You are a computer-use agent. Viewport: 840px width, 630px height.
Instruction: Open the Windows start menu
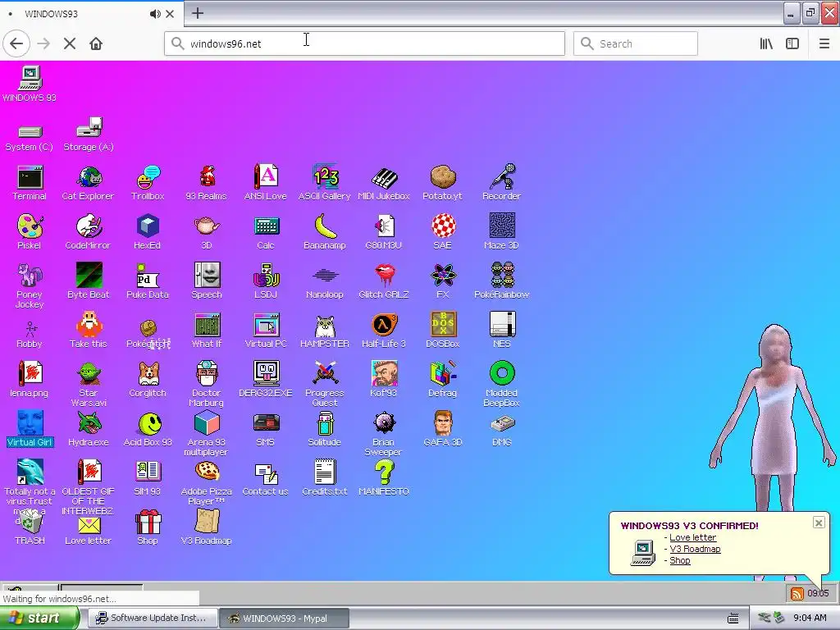39,619
